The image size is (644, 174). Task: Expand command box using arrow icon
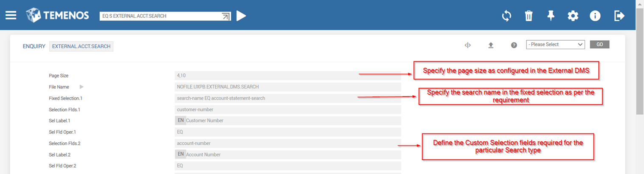(x=226, y=16)
